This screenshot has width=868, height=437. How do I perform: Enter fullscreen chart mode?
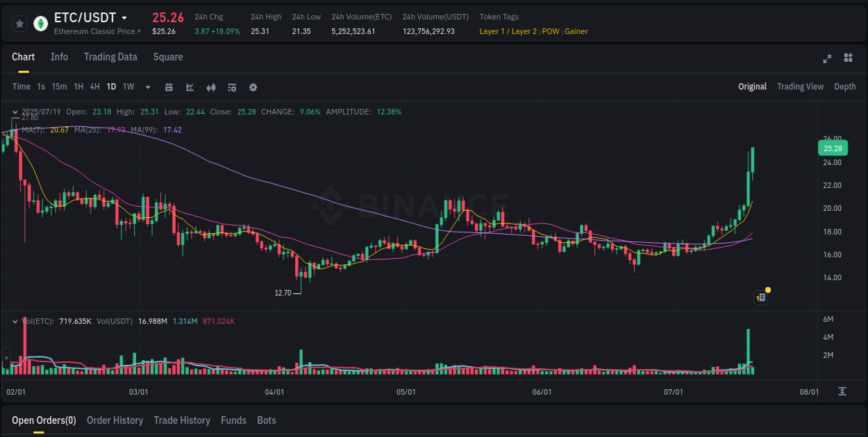pyautogui.click(x=827, y=59)
